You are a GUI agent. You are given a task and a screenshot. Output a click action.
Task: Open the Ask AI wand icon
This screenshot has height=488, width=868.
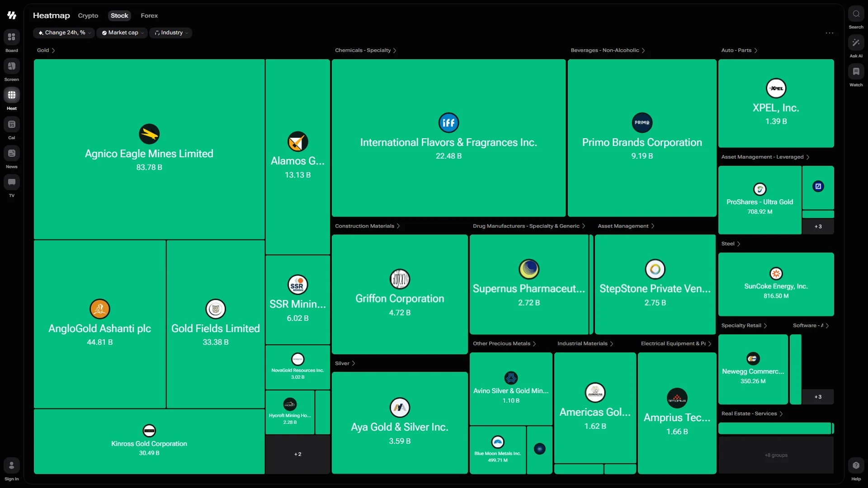click(x=856, y=42)
